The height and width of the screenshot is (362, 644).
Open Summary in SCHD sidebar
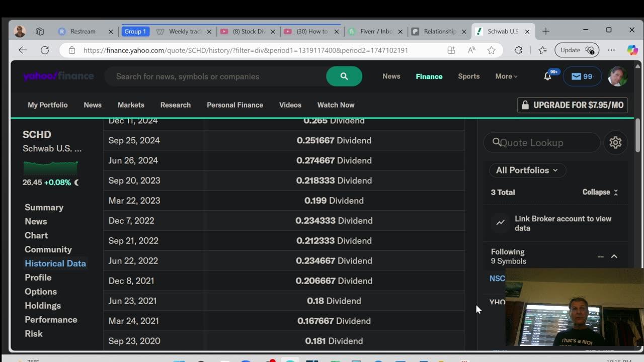(x=44, y=208)
